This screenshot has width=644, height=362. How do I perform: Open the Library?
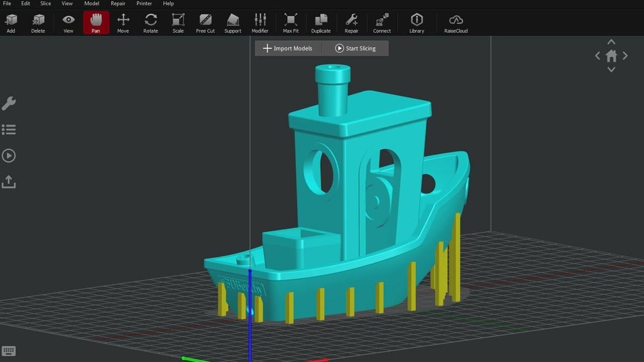coord(416,22)
